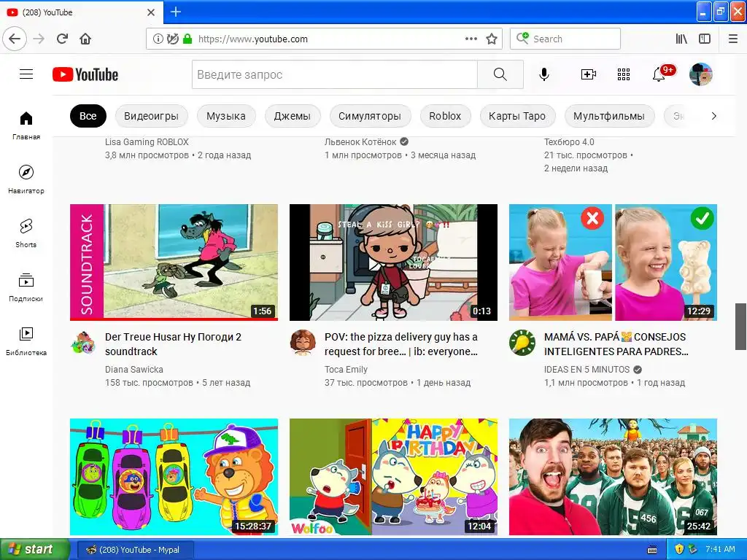The image size is (747, 560).
Task: Show site information icon in address bar
Action: tap(158, 39)
